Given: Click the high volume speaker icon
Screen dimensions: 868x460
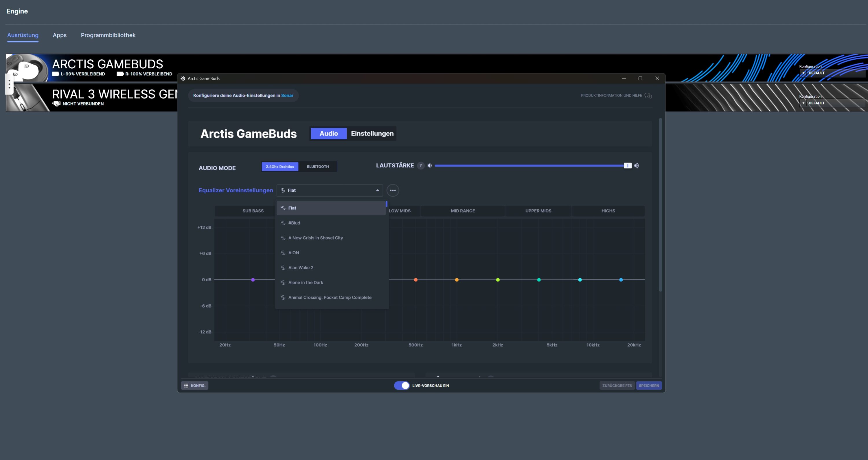Looking at the screenshot, I should 636,166.
